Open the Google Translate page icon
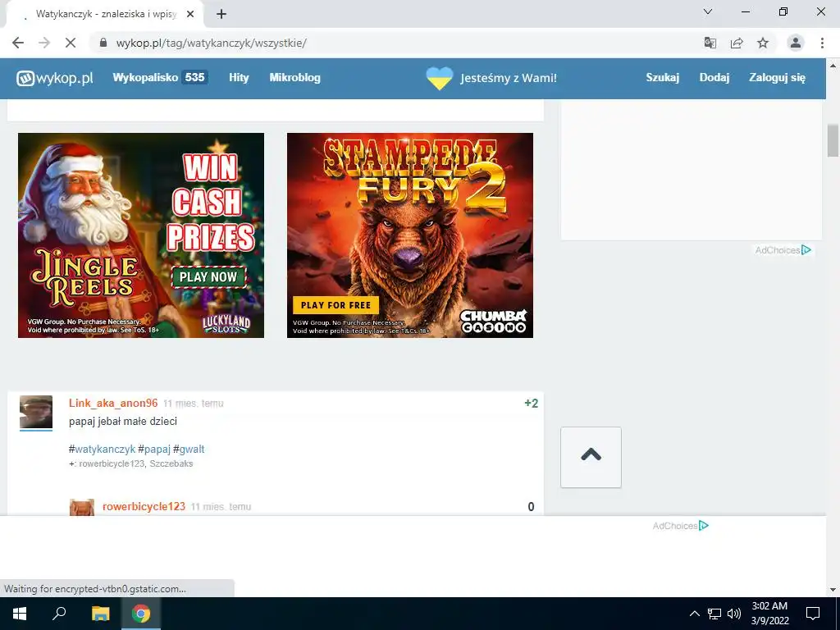This screenshot has height=630, width=840. [x=710, y=43]
